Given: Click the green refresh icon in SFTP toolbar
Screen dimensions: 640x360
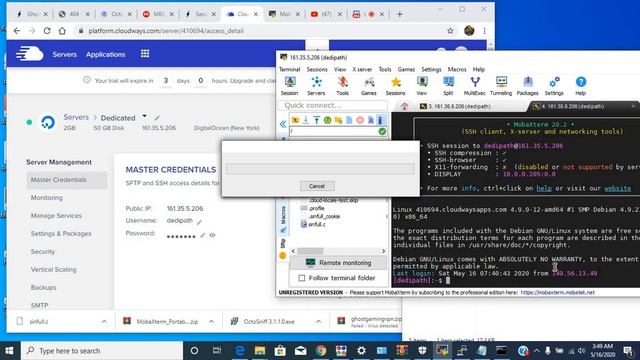Looking at the screenshot, I should click(327, 120).
